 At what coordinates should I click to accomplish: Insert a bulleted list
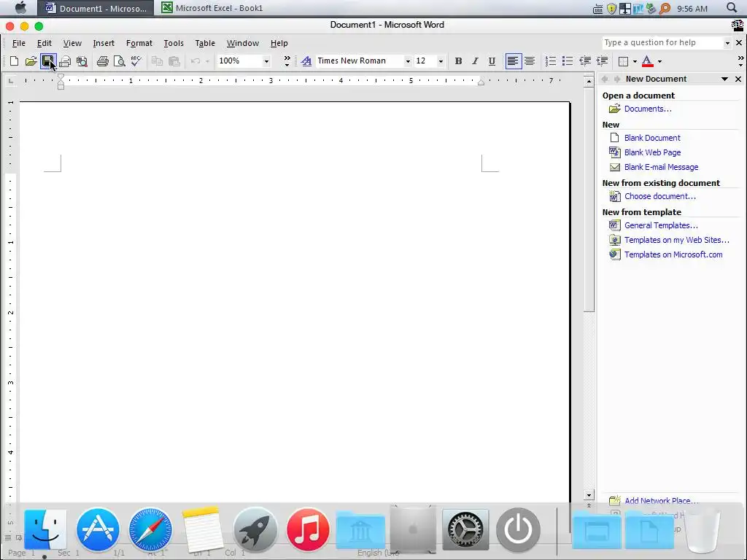(568, 61)
